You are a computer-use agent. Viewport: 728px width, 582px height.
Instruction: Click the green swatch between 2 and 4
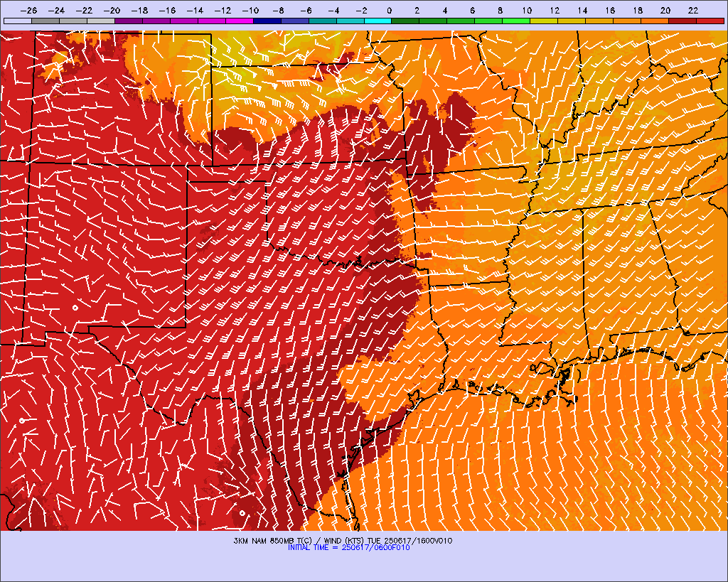[433, 21]
